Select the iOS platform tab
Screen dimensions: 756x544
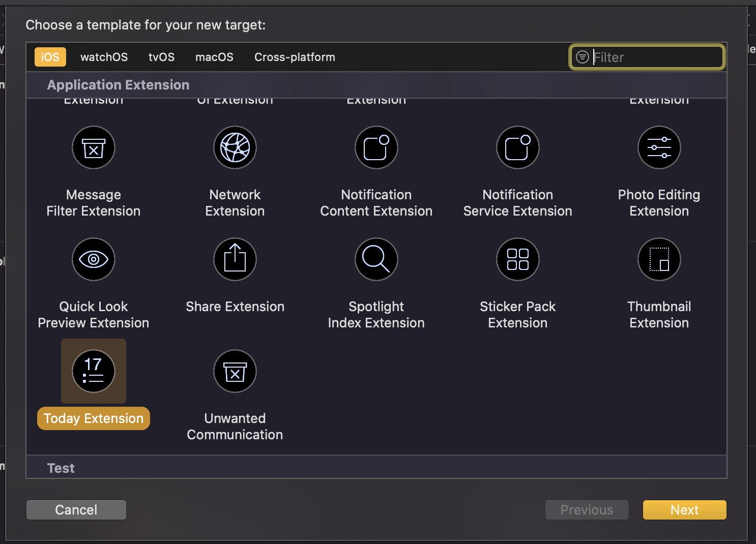(50, 57)
